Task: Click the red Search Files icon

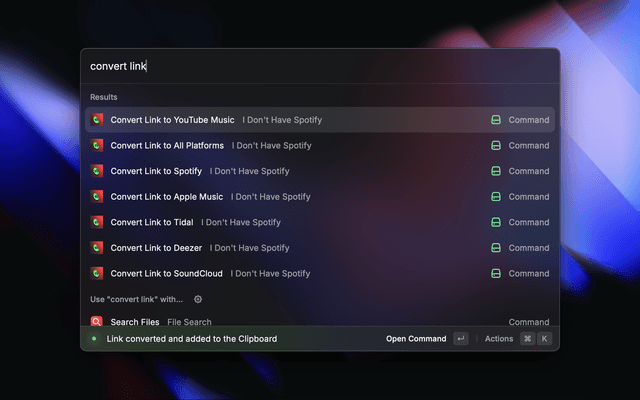Action: click(x=97, y=322)
